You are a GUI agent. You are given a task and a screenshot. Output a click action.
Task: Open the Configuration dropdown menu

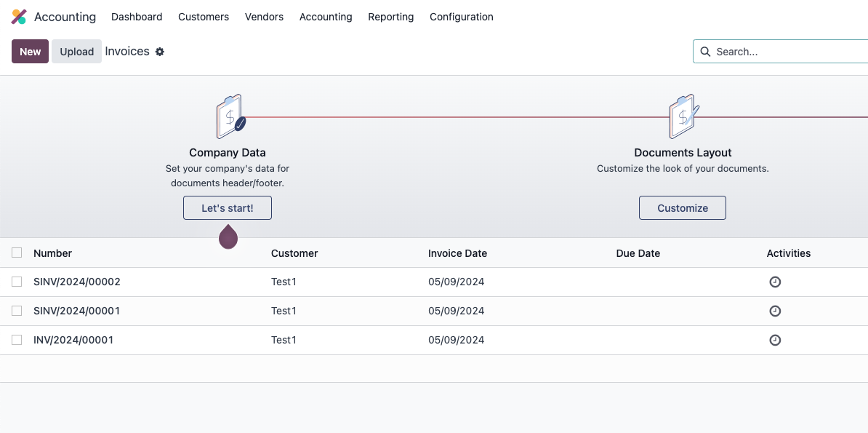coord(462,17)
